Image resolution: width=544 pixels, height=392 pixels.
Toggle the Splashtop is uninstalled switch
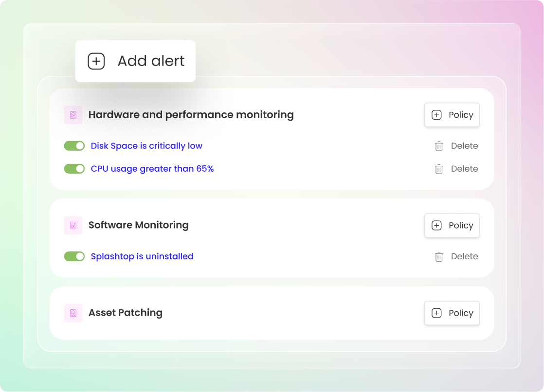pyautogui.click(x=74, y=256)
